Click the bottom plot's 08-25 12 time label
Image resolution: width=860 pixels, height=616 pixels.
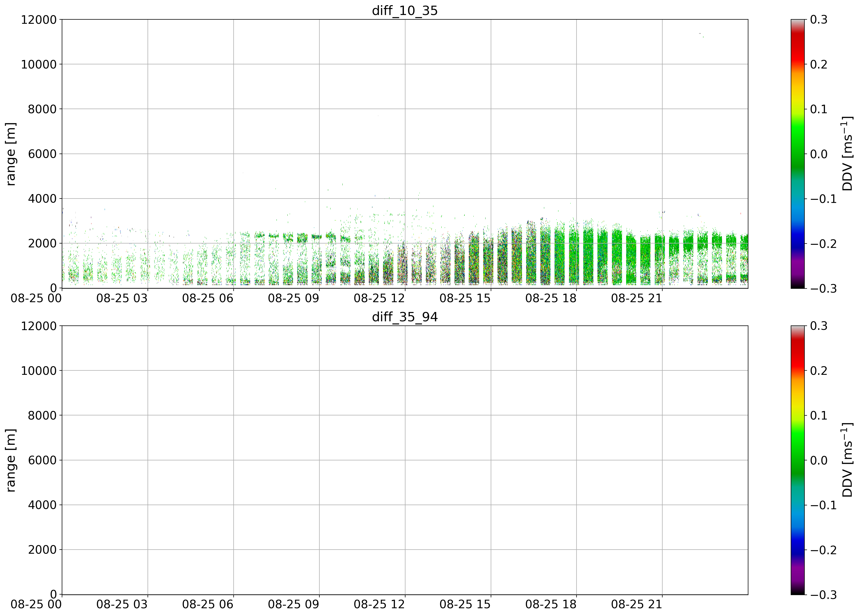379,604
